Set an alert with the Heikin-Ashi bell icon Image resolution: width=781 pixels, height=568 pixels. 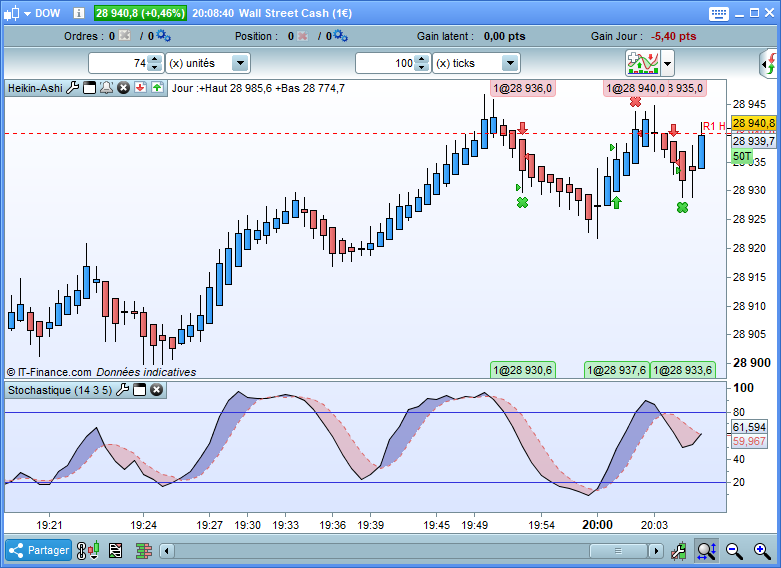[106, 88]
